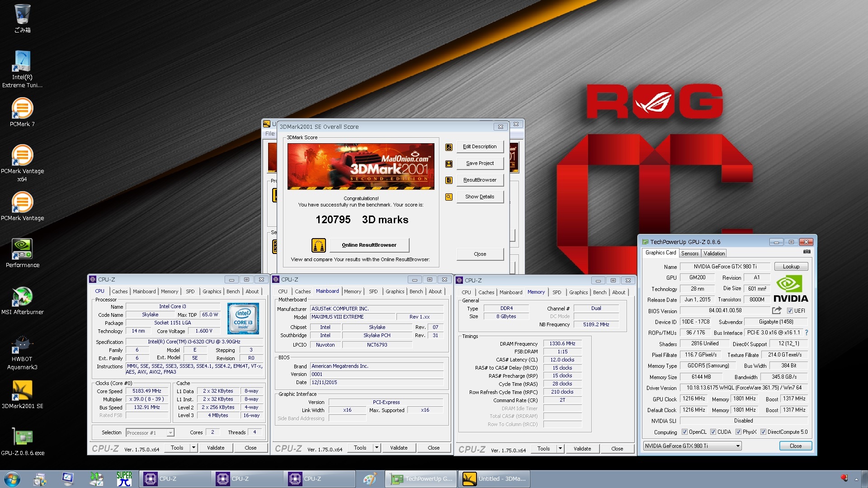Open the Processor #1 selection dropdown
The height and width of the screenshot is (488, 868).
click(150, 433)
